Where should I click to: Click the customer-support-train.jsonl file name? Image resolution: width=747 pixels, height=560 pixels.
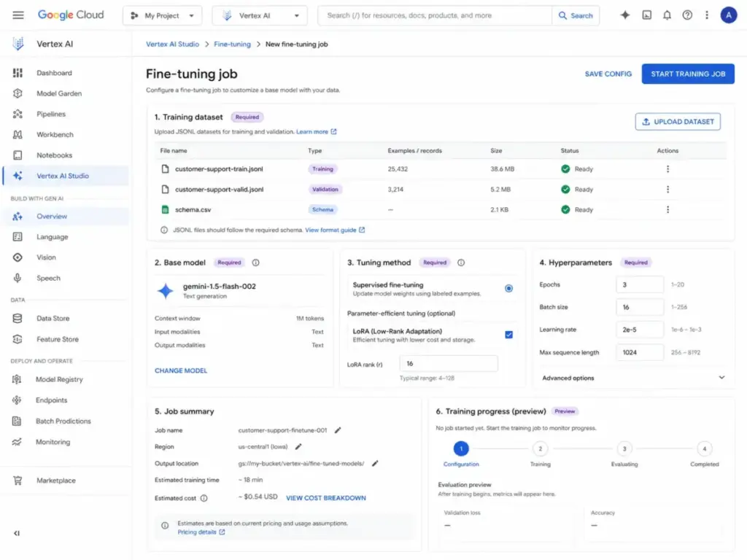point(219,168)
